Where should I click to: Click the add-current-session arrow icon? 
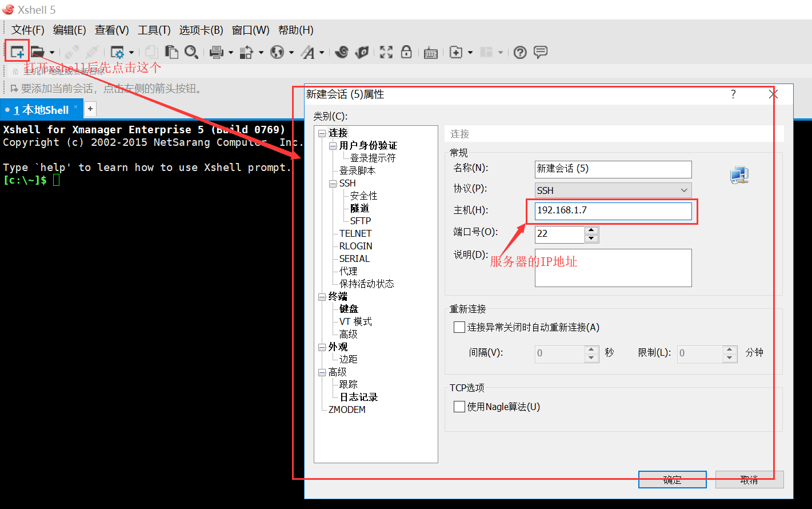point(14,89)
